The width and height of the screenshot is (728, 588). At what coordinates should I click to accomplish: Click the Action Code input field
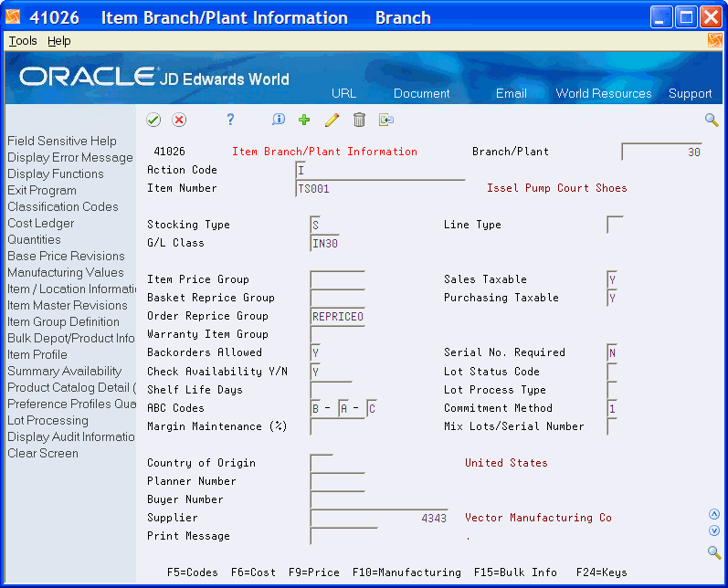click(x=301, y=171)
